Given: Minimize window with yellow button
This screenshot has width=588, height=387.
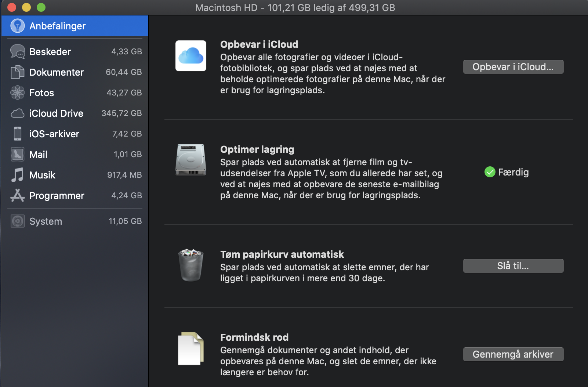Looking at the screenshot, I should tap(26, 7).
